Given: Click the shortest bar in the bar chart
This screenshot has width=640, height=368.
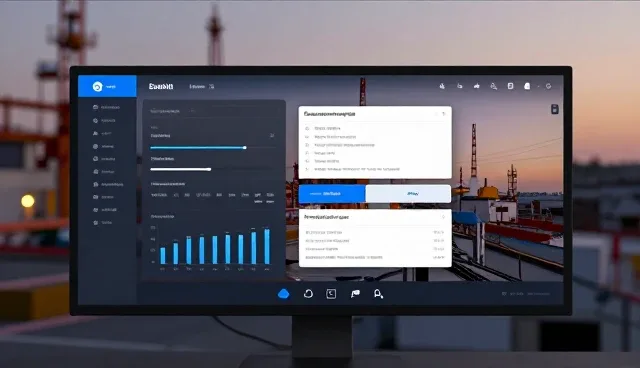Looking at the screenshot, I should click(x=162, y=255).
